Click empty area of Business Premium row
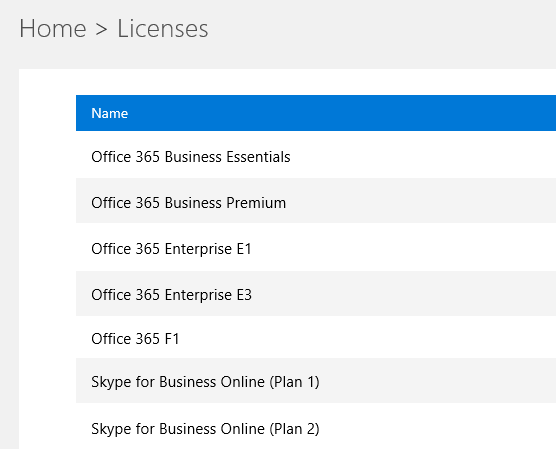 pyautogui.click(x=422, y=203)
